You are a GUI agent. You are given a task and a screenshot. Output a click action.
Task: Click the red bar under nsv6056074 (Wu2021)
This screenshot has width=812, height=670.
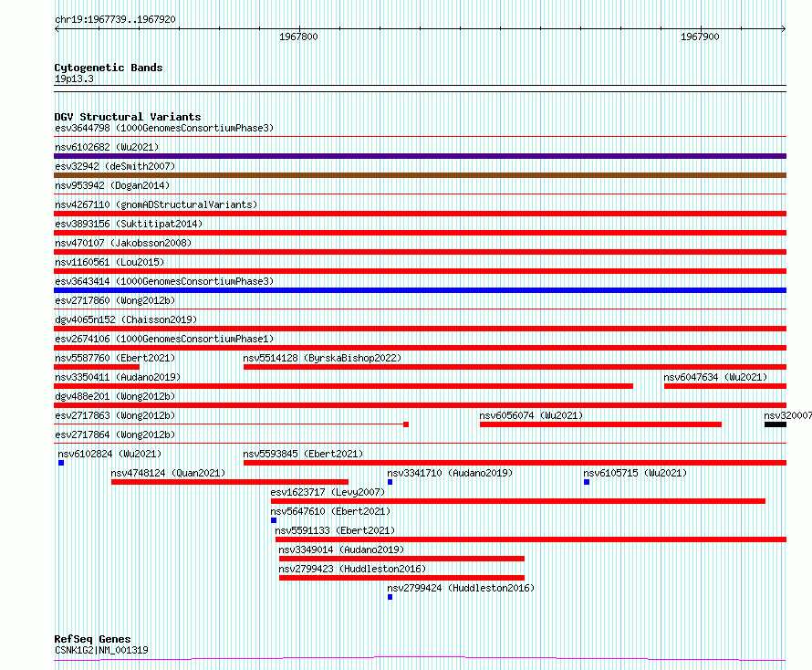[x=600, y=424]
